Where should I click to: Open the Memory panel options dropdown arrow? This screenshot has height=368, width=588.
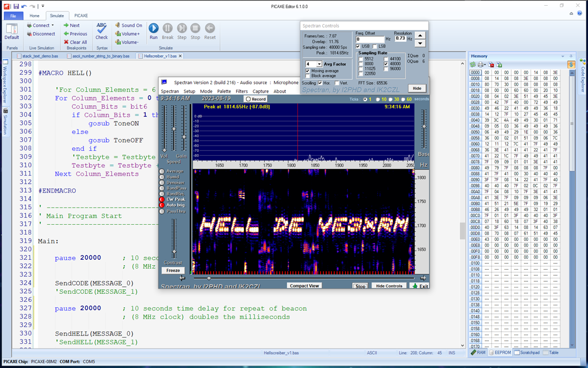pos(563,56)
